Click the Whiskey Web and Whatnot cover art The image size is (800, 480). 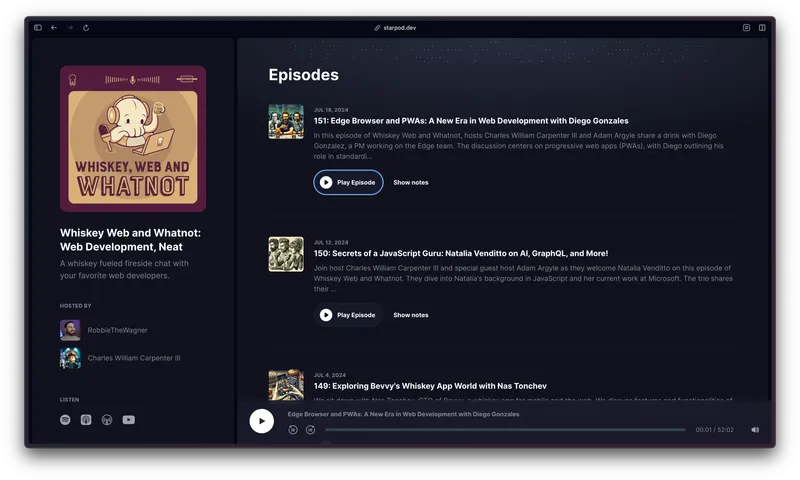click(133, 139)
